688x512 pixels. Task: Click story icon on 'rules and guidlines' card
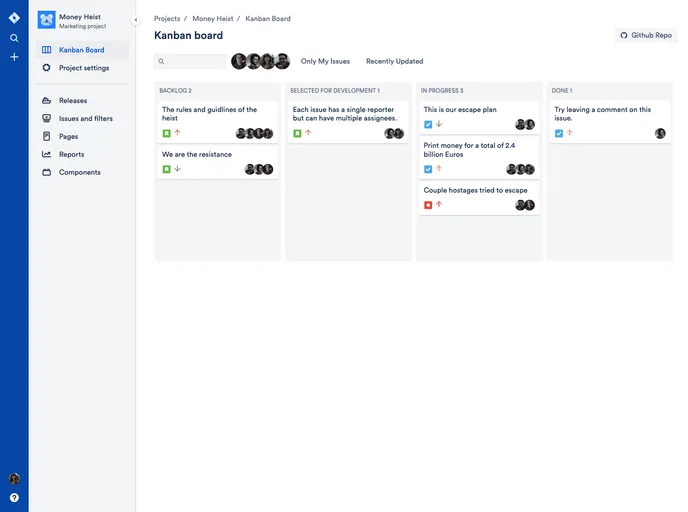pos(166,133)
